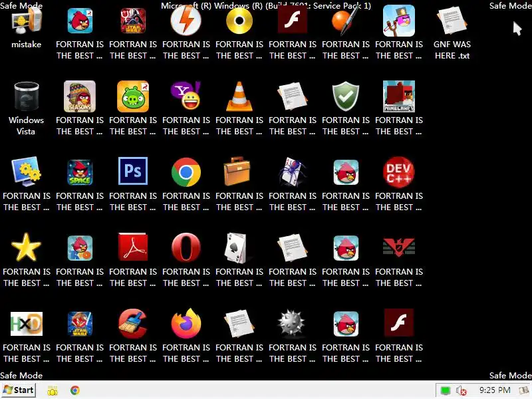Select the Dev C++ red icon

[398, 172]
